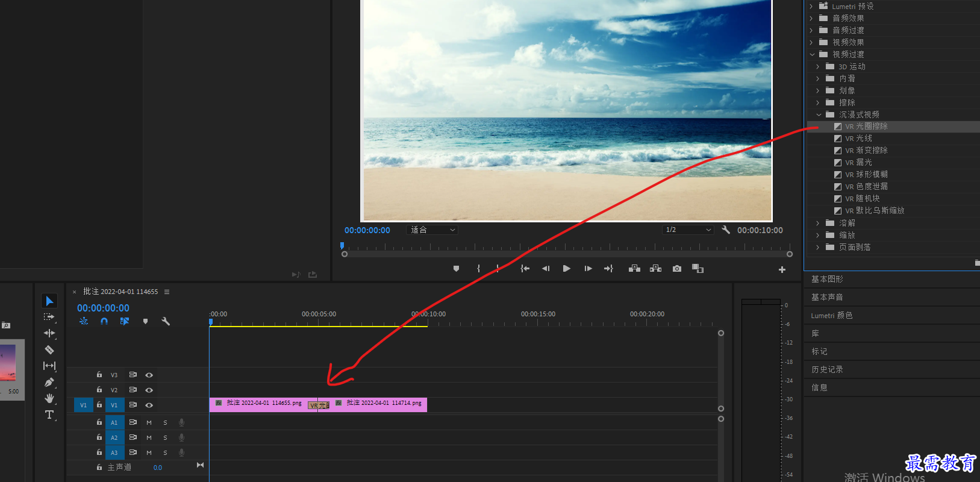Export frame with camera icon
This screenshot has height=482, width=980.
tap(677, 269)
